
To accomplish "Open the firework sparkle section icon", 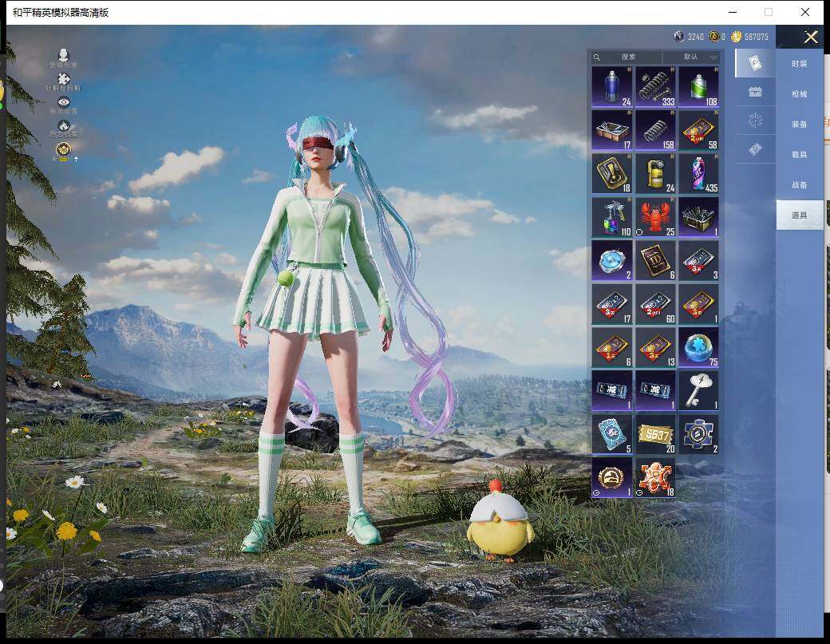I will pyautogui.click(x=755, y=121).
